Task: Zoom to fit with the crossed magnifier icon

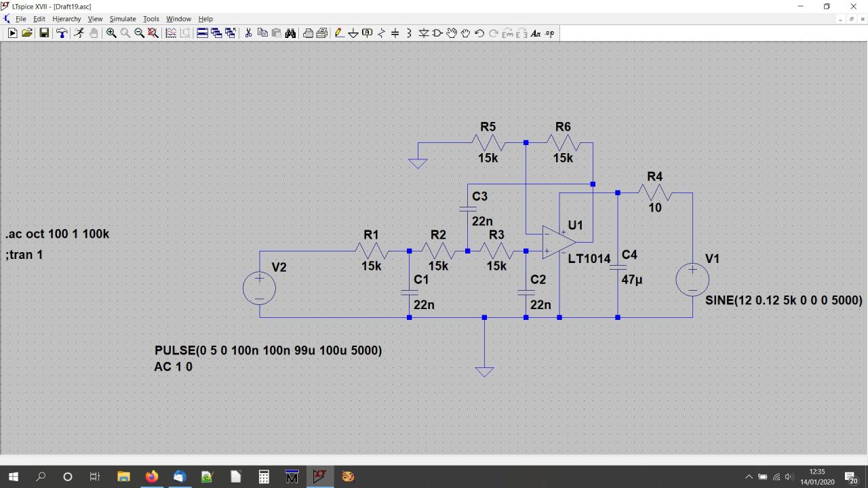Action: (x=153, y=33)
